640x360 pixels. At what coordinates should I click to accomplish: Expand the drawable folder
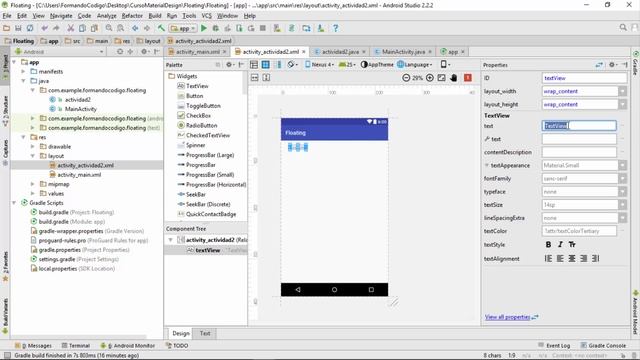(x=33, y=146)
